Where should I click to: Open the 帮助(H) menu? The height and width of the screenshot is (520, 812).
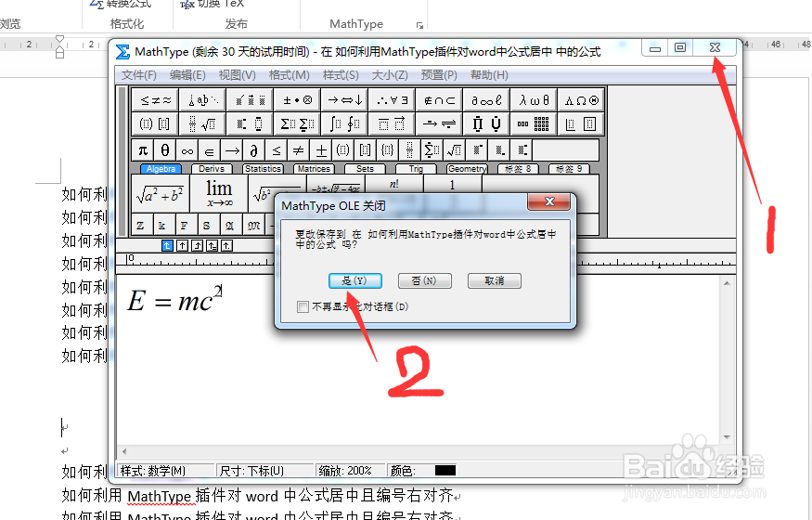click(x=489, y=75)
